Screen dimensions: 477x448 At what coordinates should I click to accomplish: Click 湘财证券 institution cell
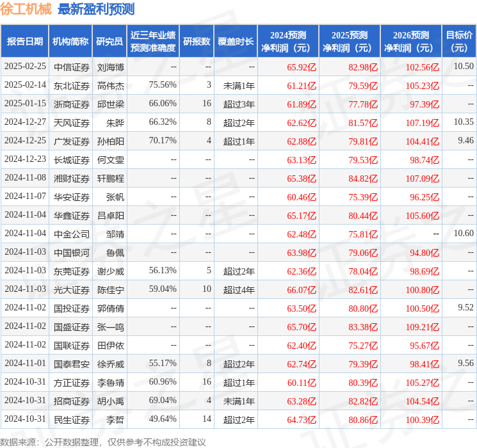[72, 179]
